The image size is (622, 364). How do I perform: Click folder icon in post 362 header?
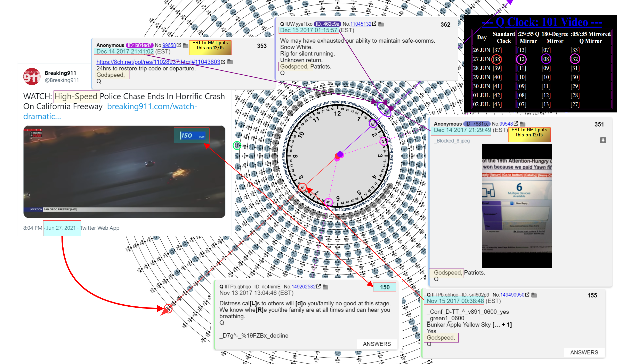[x=381, y=24]
